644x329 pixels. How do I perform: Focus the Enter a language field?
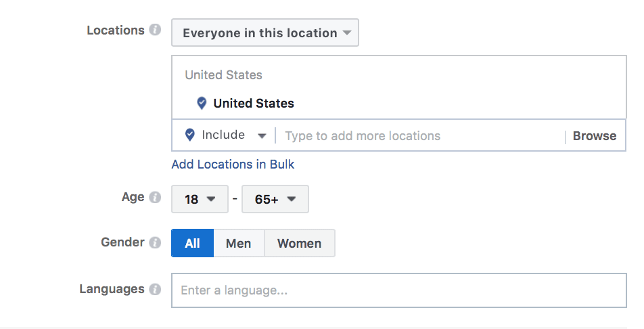tap(398, 290)
